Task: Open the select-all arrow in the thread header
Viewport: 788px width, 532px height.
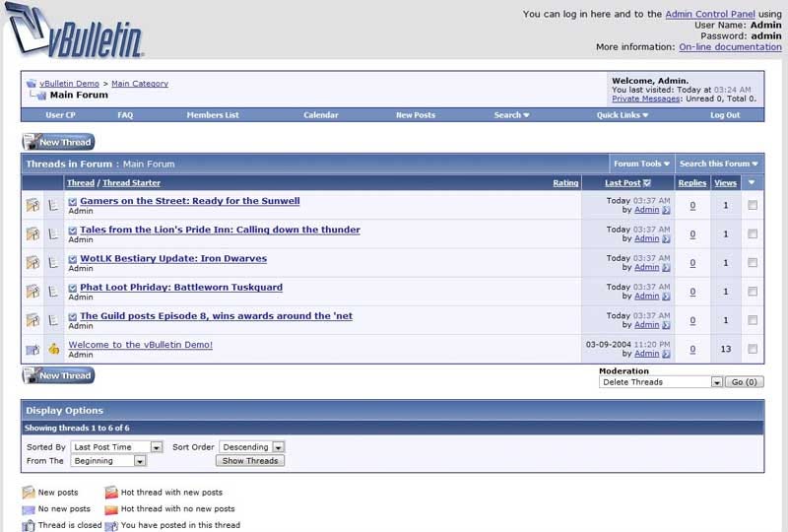Action: click(x=752, y=182)
